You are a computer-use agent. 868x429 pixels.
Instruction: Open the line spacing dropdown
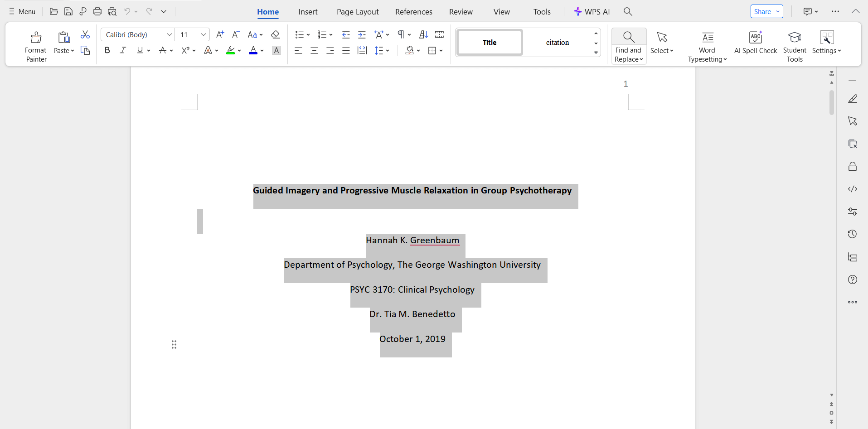point(382,50)
